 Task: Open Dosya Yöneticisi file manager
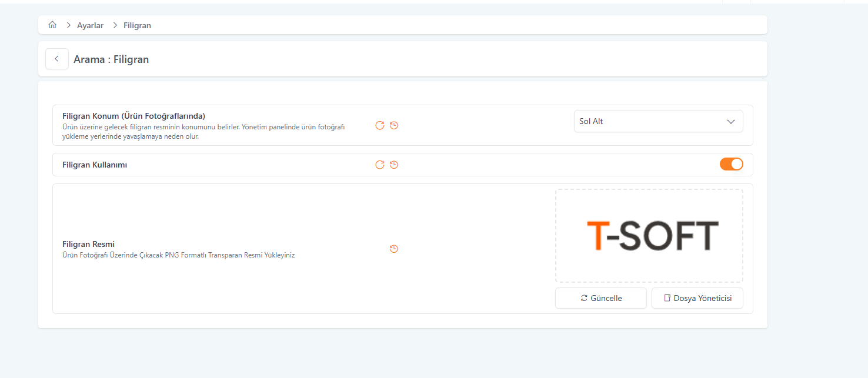(697, 298)
